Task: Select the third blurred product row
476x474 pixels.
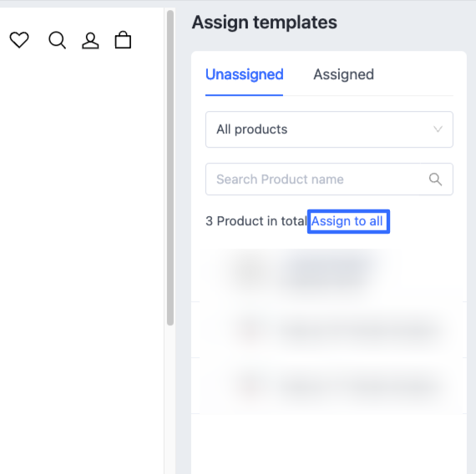Action: [x=329, y=386]
